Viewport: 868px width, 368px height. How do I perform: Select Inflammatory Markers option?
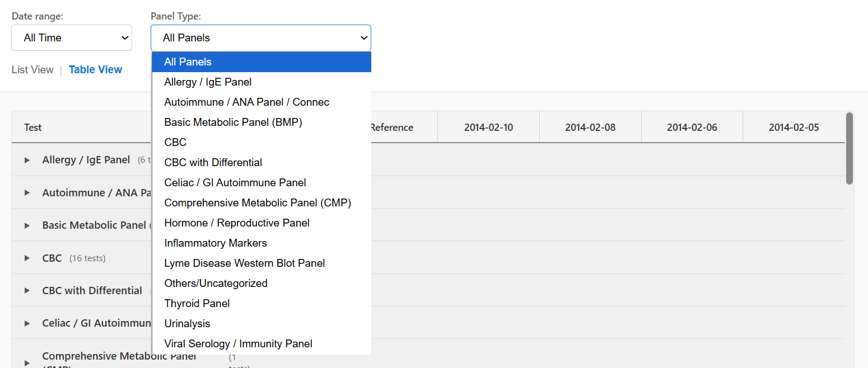(x=216, y=243)
